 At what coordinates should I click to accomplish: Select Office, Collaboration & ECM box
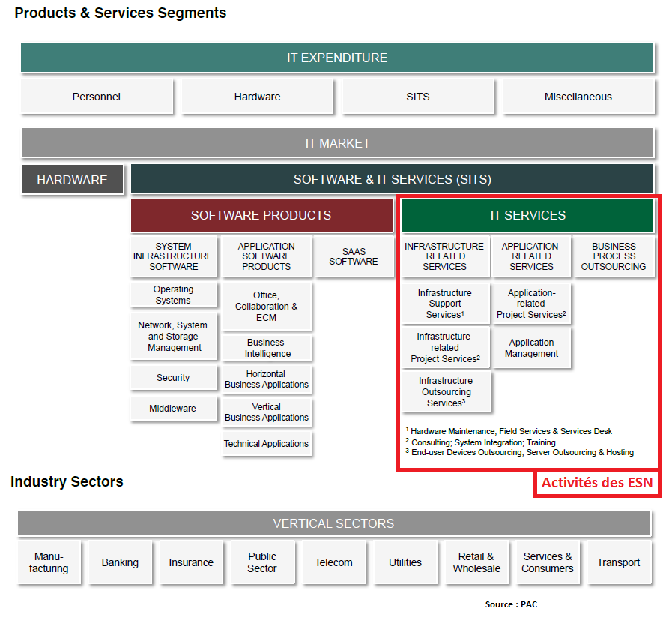click(267, 306)
